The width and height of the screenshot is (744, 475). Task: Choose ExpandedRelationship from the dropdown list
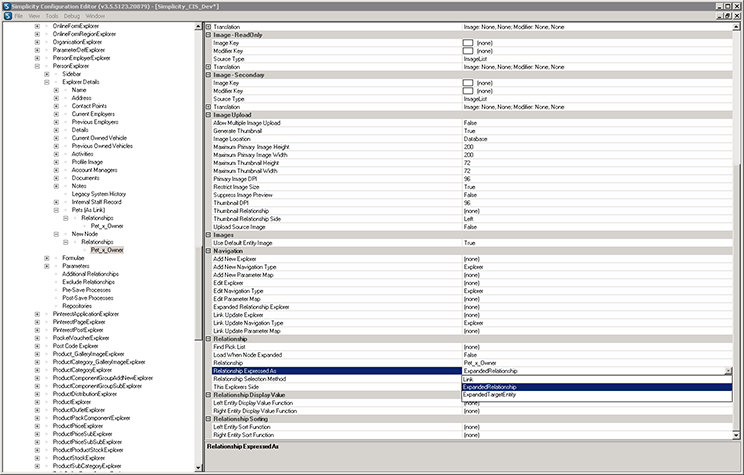[x=596, y=387]
